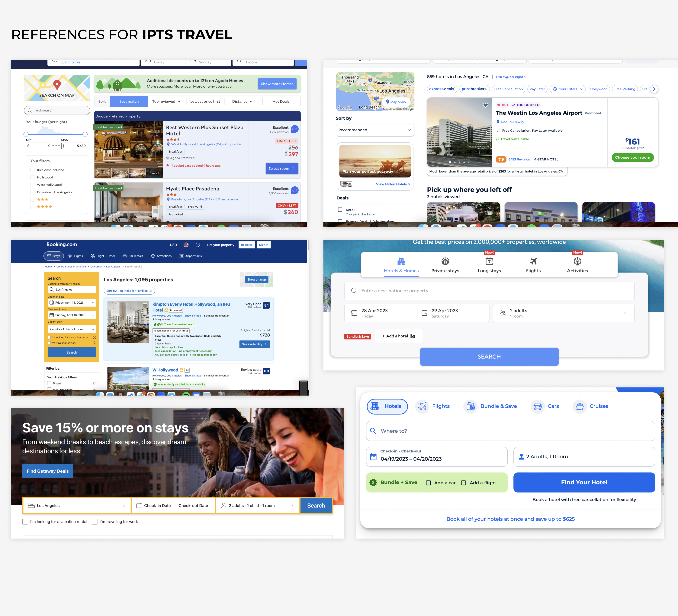Open the 2 adults 1 room guest dropdown
Viewport: 678px width, 616px height.
point(563,313)
